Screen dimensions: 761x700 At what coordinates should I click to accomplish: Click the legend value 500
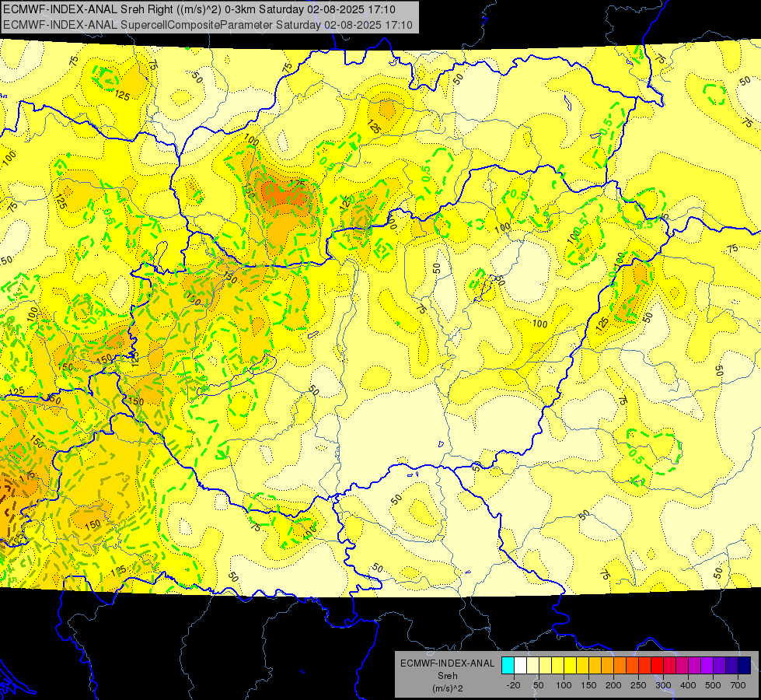tap(713, 685)
